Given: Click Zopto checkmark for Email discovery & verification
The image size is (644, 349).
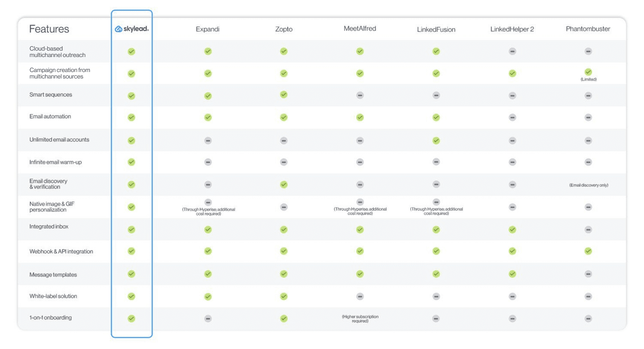Looking at the screenshot, I should pyautogui.click(x=284, y=184).
